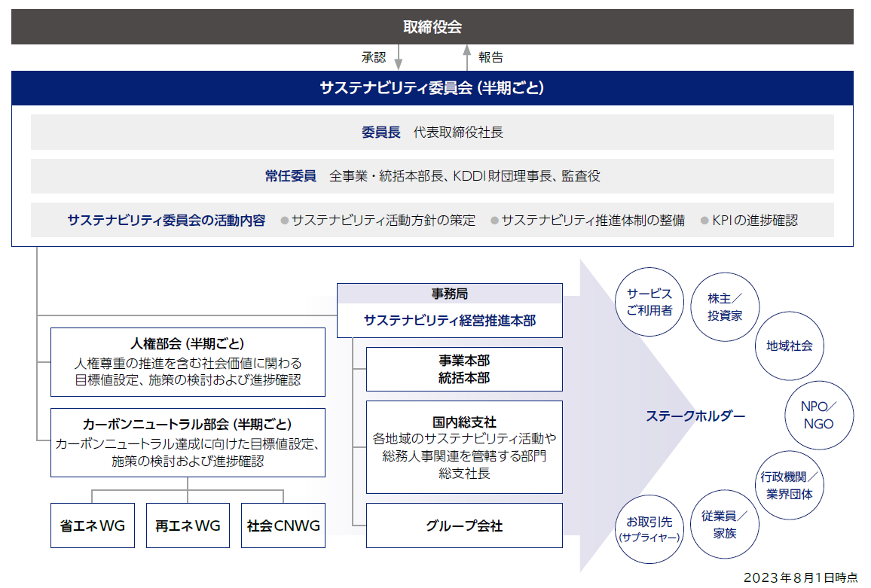This screenshot has height=588, width=871.
Task: Select the 株主／投資家 circle
Action: tap(725, 307)
